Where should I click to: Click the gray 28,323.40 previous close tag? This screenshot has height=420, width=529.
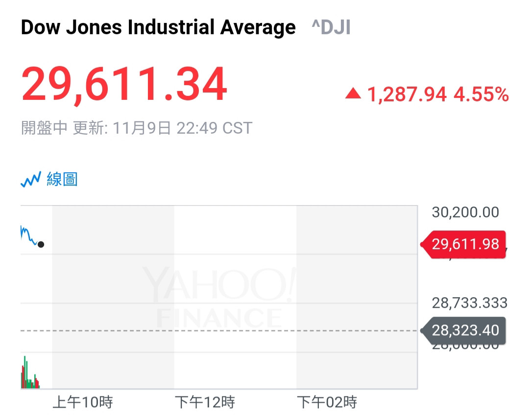463,330
